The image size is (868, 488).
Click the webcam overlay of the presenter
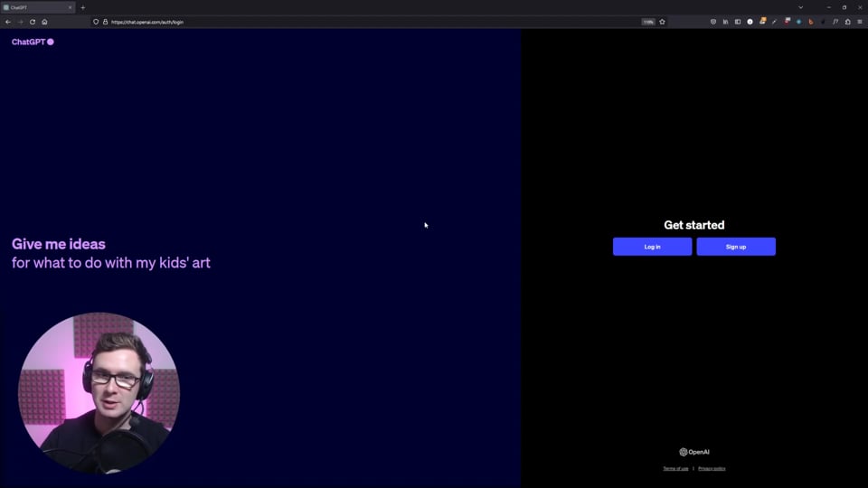click(x=99, y=393)
